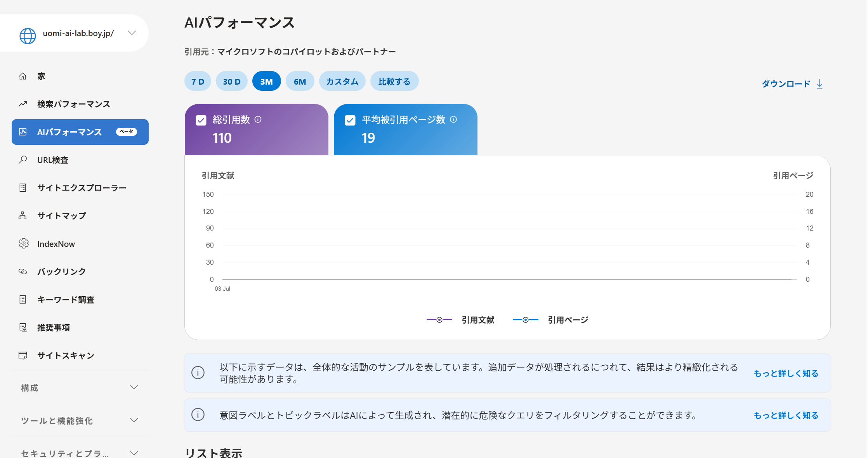The height and width of the screenshot is (458, 868).
Task: Click the サイトエクスプローラー document icon
Action: coord(23,188)
